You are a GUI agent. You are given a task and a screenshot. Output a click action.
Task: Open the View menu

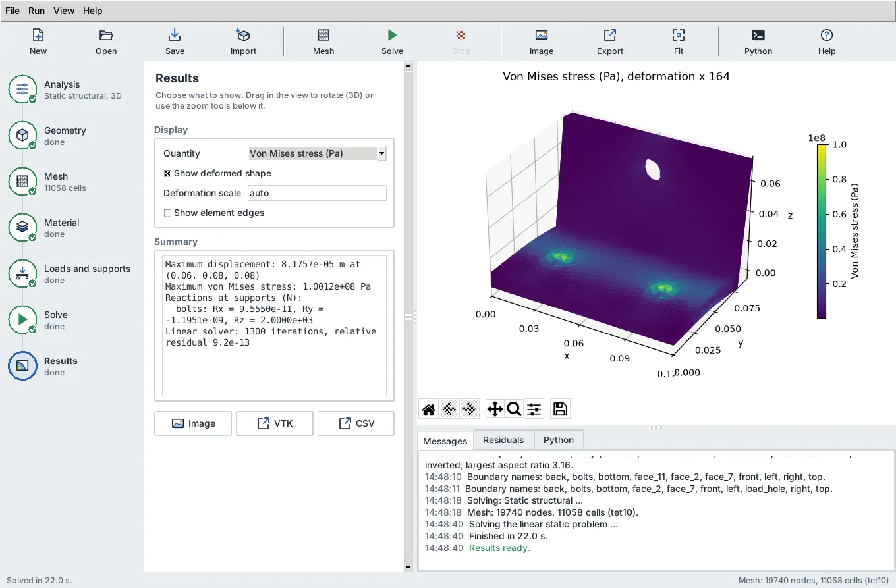64,11
